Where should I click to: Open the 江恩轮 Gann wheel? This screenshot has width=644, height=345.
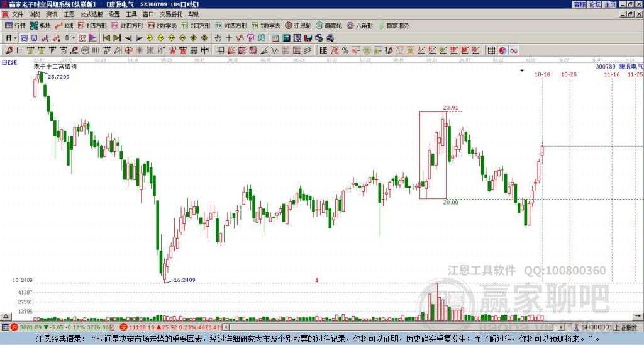(x=298, y=25)
